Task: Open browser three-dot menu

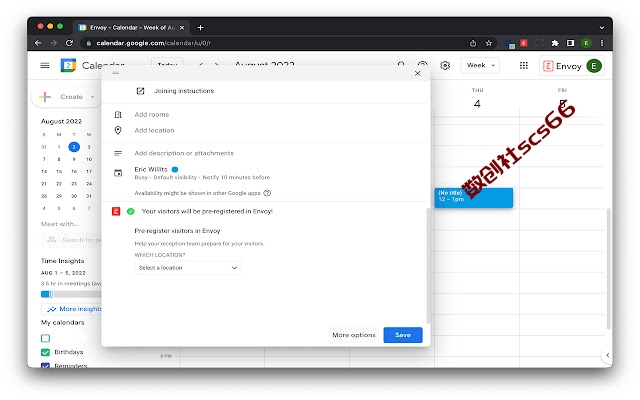Action: [602, 43]
